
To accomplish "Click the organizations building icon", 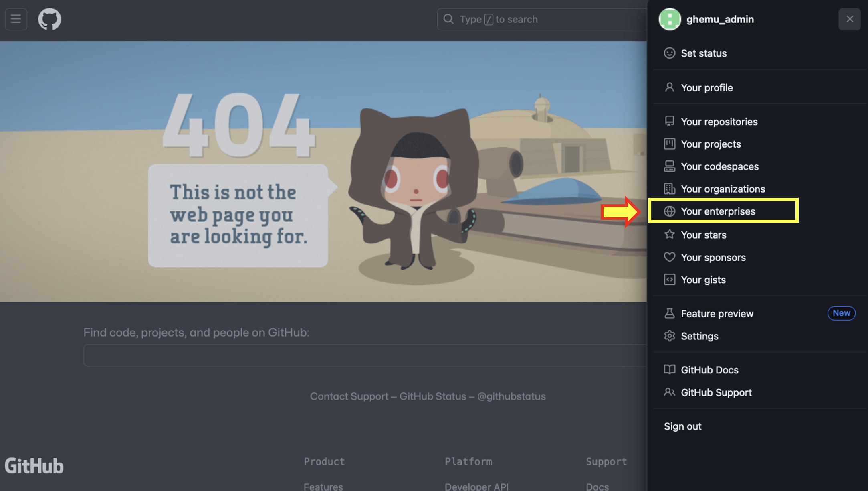I will [x=669, y=189].
